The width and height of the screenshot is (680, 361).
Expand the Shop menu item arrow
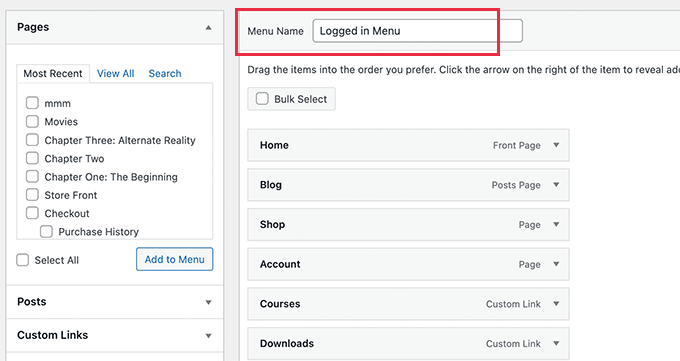pos(556,224)
